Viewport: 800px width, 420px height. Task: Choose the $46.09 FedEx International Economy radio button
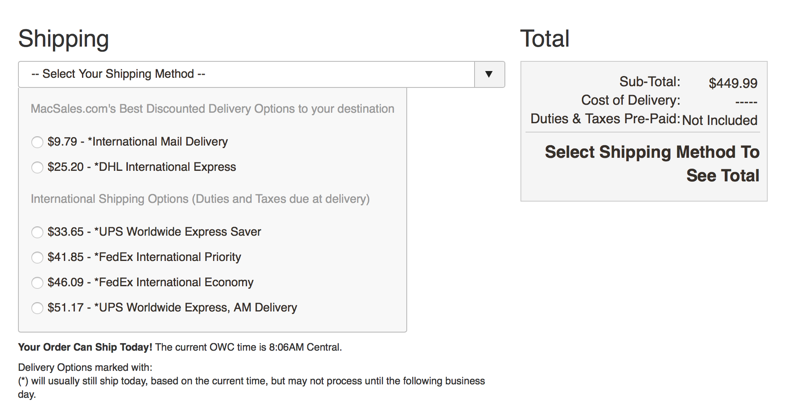(x=38, y=282)
